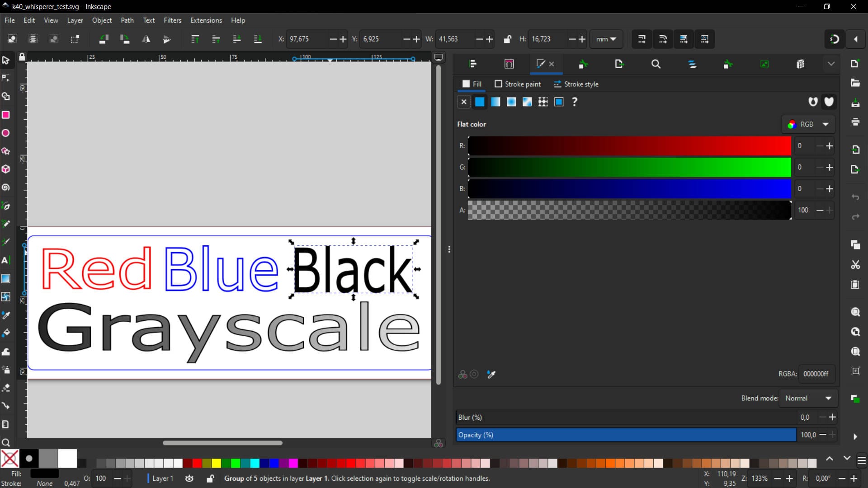Select the Rectangle tool in the toolbox

click(x=6, y=115)
